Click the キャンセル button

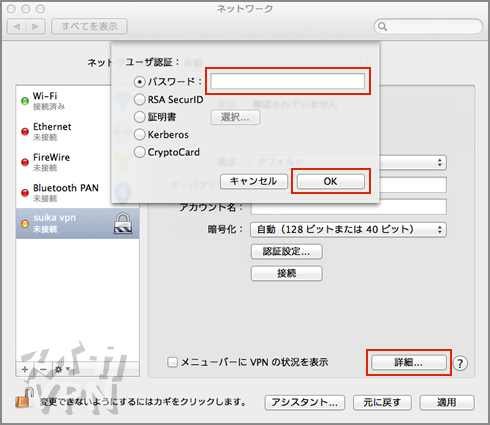(254, 181)
